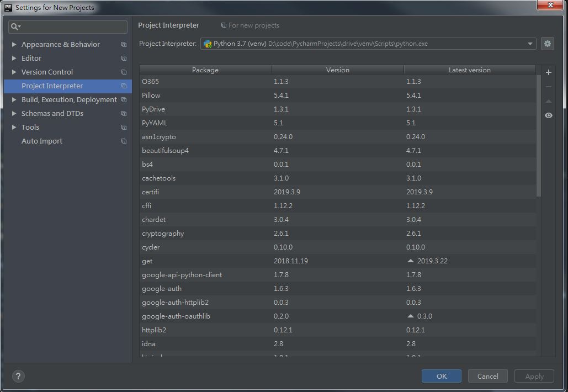This screenshot has height=392, width=568.
Task: Click the package list vertical scrollbar
Action: (x=538, y=135)
